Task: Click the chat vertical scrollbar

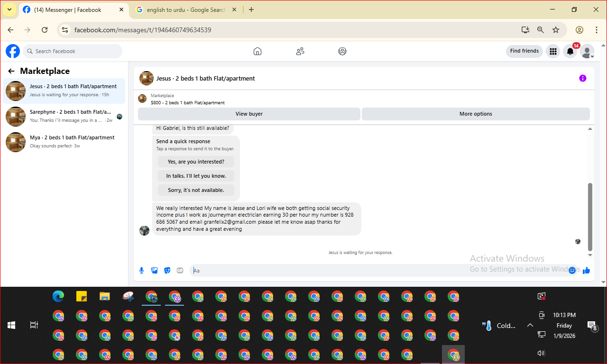Action: tap(590, 217)
